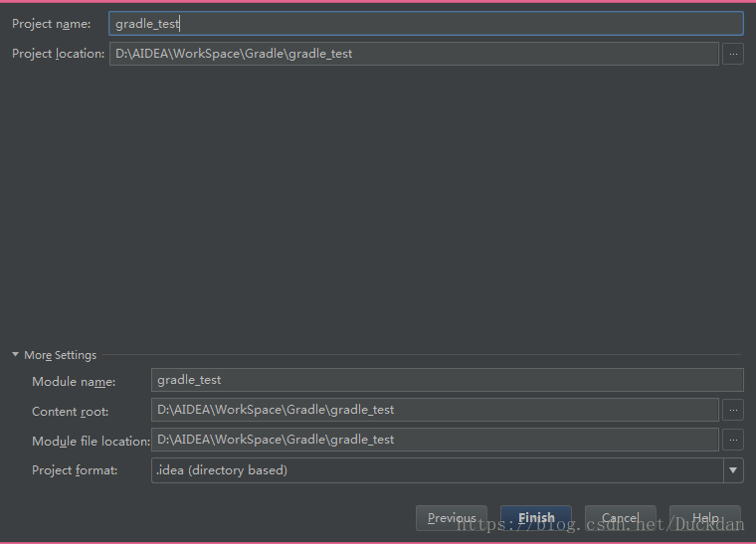Screen dimensions: 756x544
Task: Click the Content root label
Action: (x=71, y=412)
